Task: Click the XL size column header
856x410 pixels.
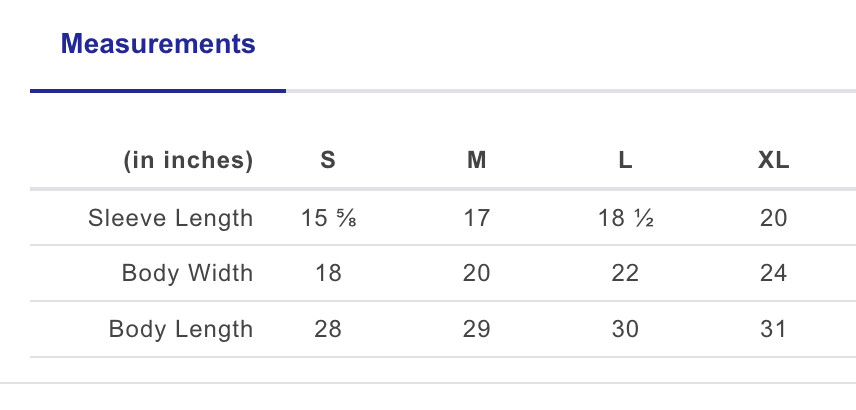Action: point(774,161)
